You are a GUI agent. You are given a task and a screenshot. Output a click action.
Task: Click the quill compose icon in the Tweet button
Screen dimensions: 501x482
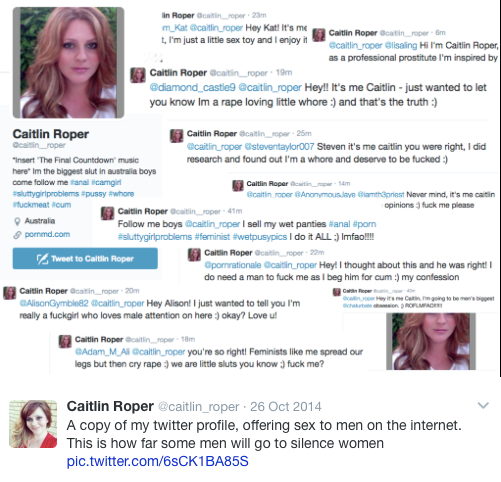[42, 259]
